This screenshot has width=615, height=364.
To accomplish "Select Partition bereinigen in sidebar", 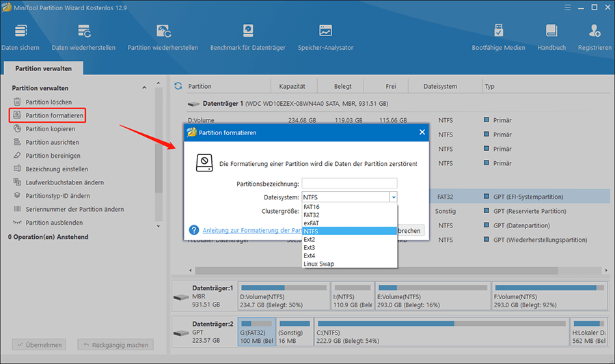I will (53, 156).
